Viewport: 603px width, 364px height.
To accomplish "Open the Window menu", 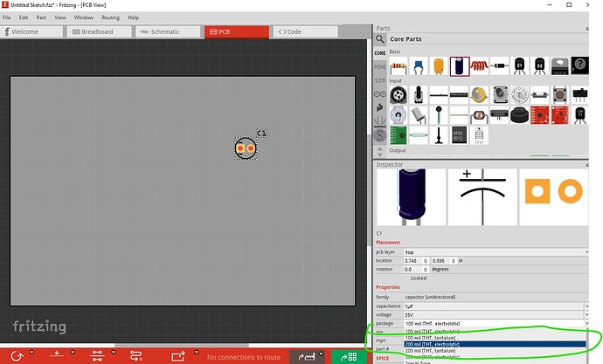I will click(x=83, y=17).
